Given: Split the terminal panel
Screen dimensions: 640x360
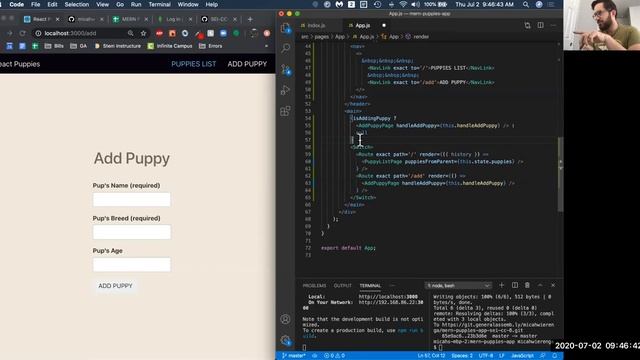Looking at the screenshot, I should point(515,285).
